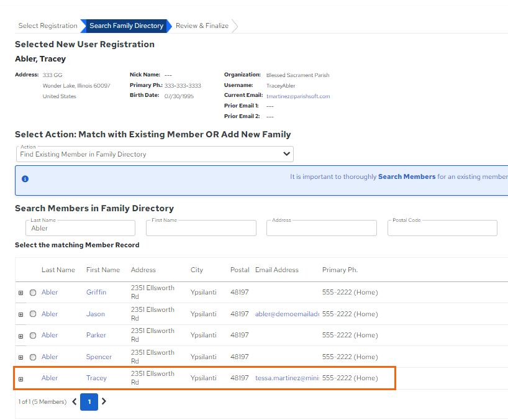This screenshot has width=508, height=420.
Task: Click the First Name column header
Action: pos(103,270)
